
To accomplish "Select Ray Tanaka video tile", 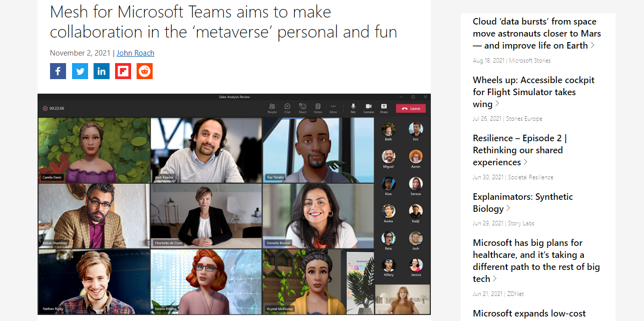I will click(x=318, y=150).
